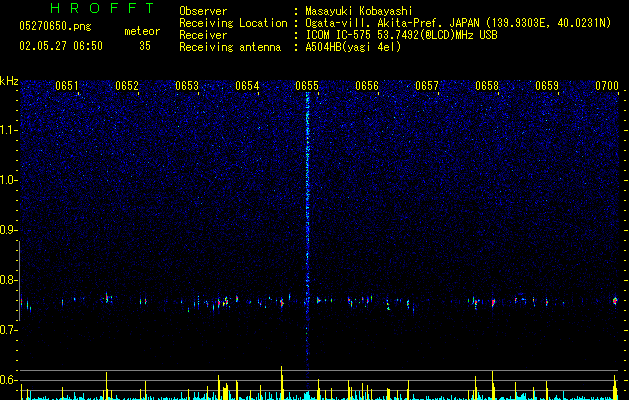Screen dimensions: 629x400
Task: Click observer name Masayuki Kobayashi
Action: (x=359, y=11)
